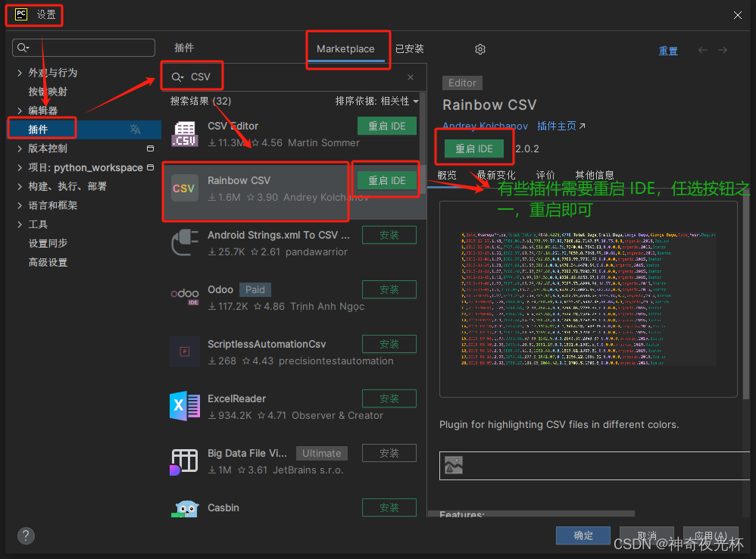Open the plugin settings gear icon

[x=480, y=49]
